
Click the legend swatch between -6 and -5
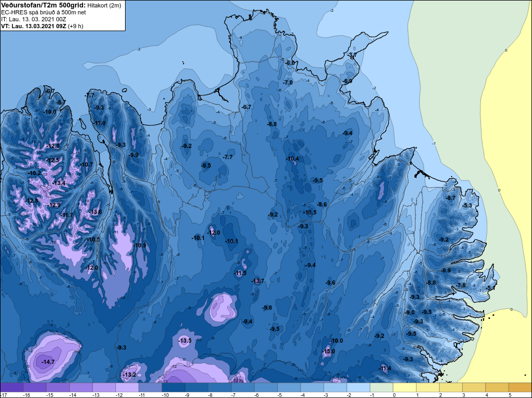pos(265,387)
